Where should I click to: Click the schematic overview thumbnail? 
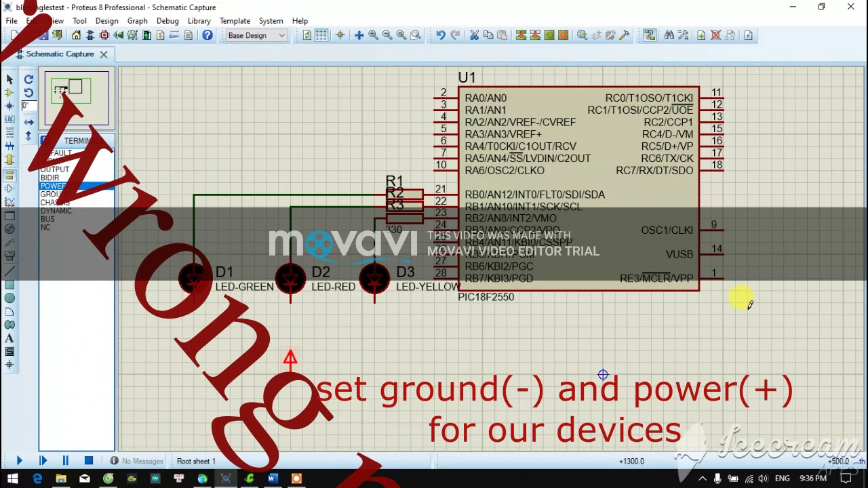[77, 98]
